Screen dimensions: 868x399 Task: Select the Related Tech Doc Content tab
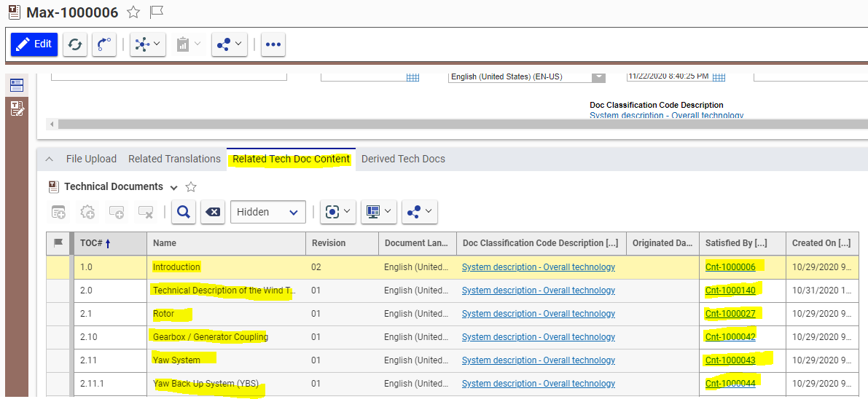point(292,159)
